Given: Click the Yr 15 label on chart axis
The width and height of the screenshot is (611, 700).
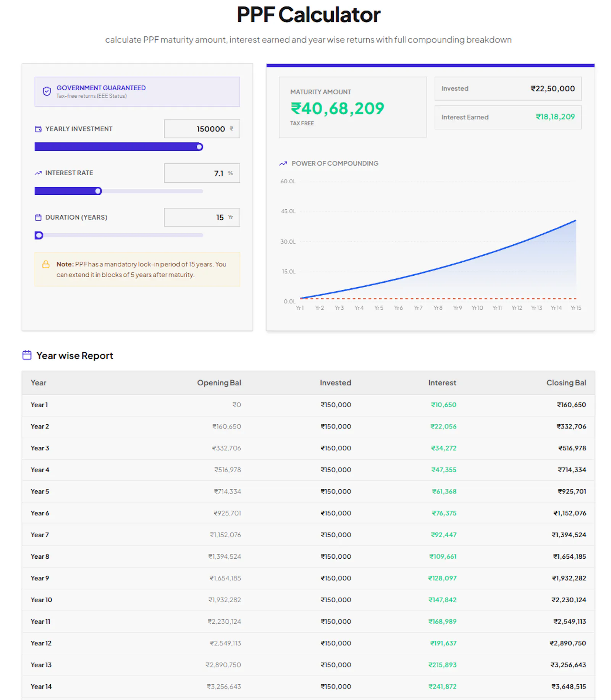Looking at the screenshot, I should (x=576, y=308).
